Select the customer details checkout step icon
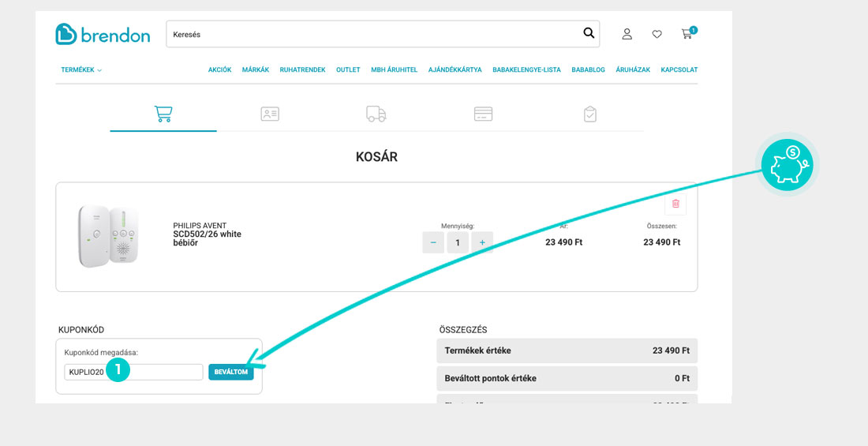Image resolution: width=868 pixels, height=446 pixels. tap(270, 114)
